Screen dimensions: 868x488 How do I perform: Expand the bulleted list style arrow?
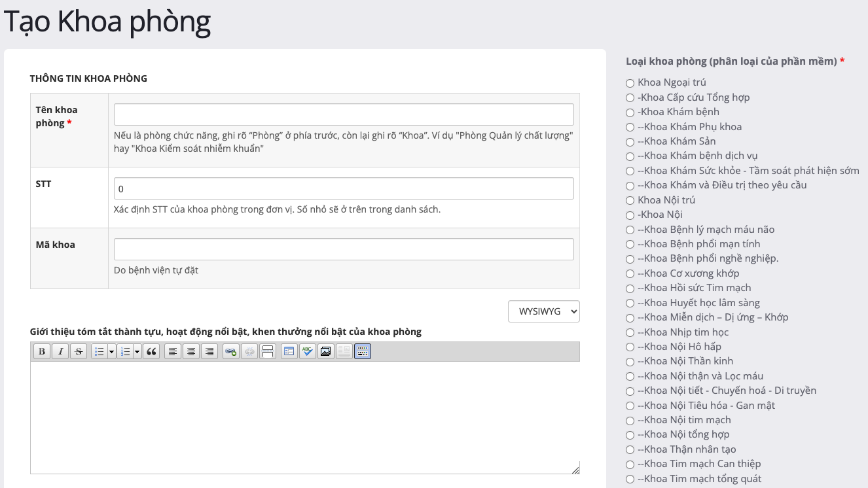(111, 352)
